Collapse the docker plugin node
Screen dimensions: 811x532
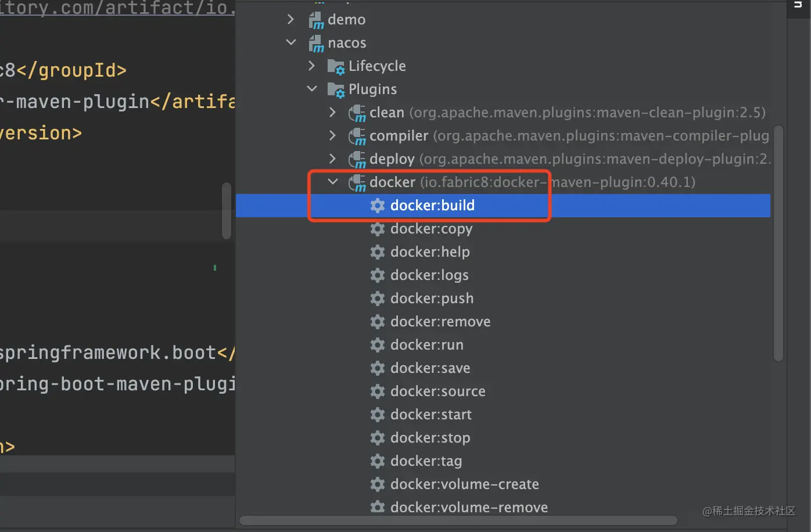pos(333,182)
